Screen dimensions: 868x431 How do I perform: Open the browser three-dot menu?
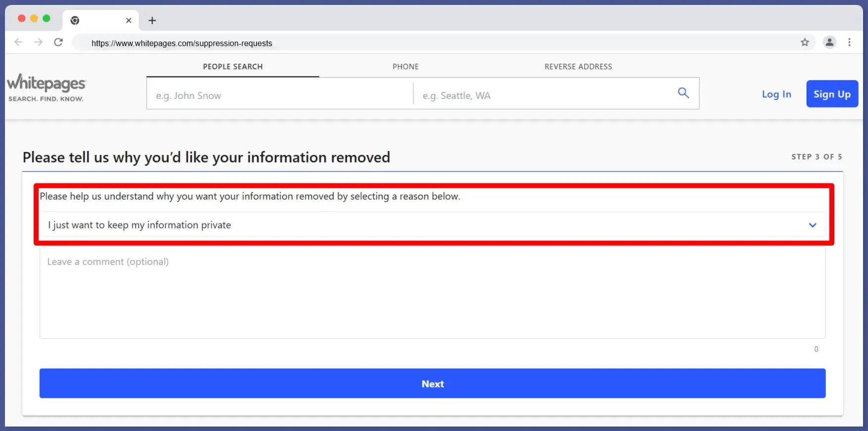(849, 42)
